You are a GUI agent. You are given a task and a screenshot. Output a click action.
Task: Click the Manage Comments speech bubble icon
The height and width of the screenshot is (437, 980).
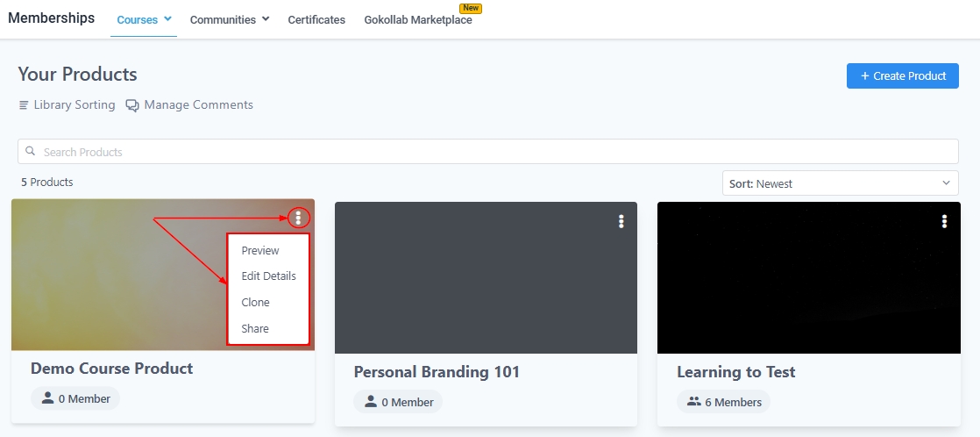pyautogui.click(x=132, y=105)
